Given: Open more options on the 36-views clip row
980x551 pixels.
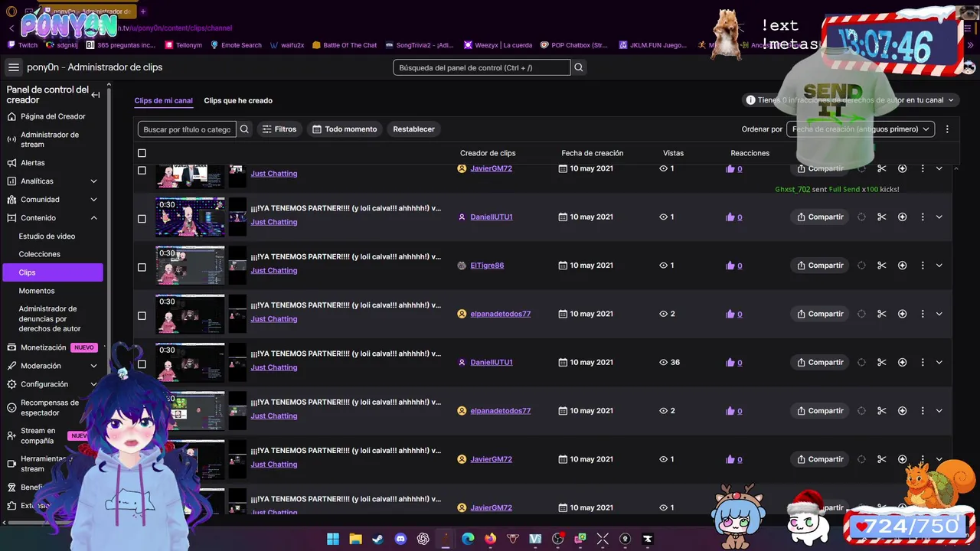Looking at the screenshot, I should click(923, 363).
